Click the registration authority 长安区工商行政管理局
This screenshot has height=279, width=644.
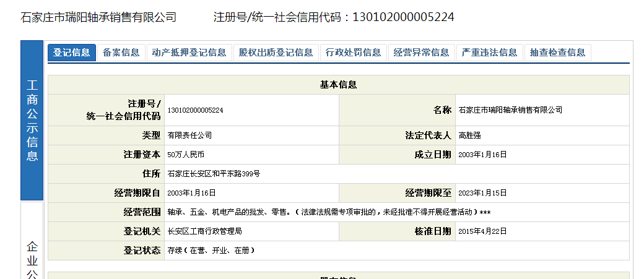[x=204, y=231]
